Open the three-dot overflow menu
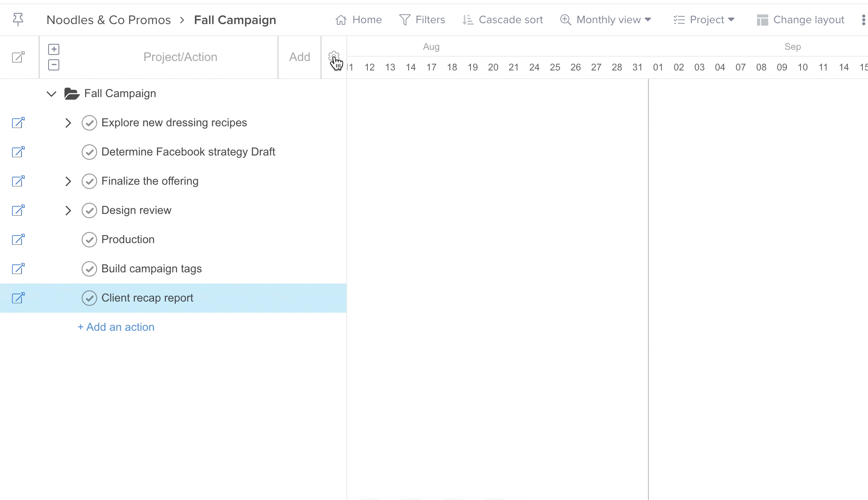The width and height of the screenshot is (868, 500). click(x=863, y=19)
